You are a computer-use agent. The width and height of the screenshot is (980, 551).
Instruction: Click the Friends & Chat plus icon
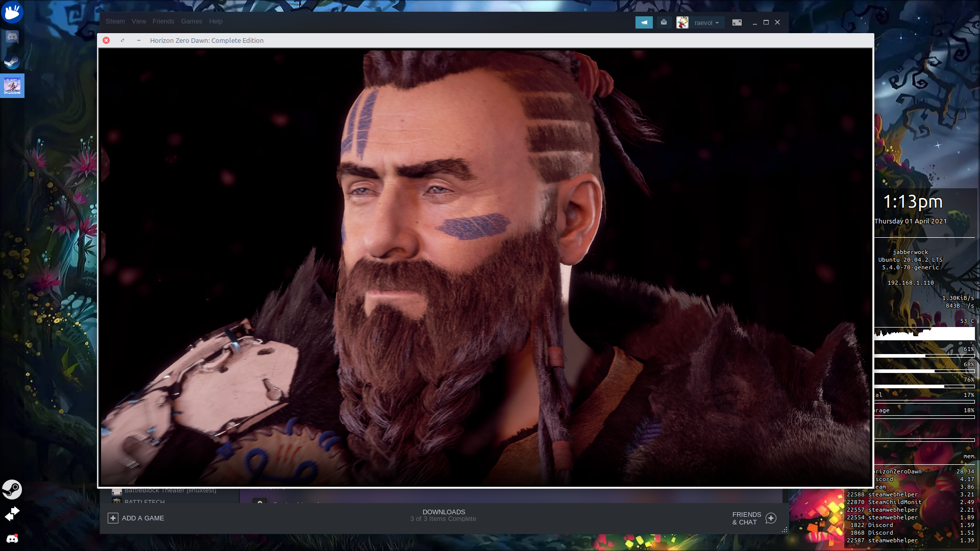[771, 518]
